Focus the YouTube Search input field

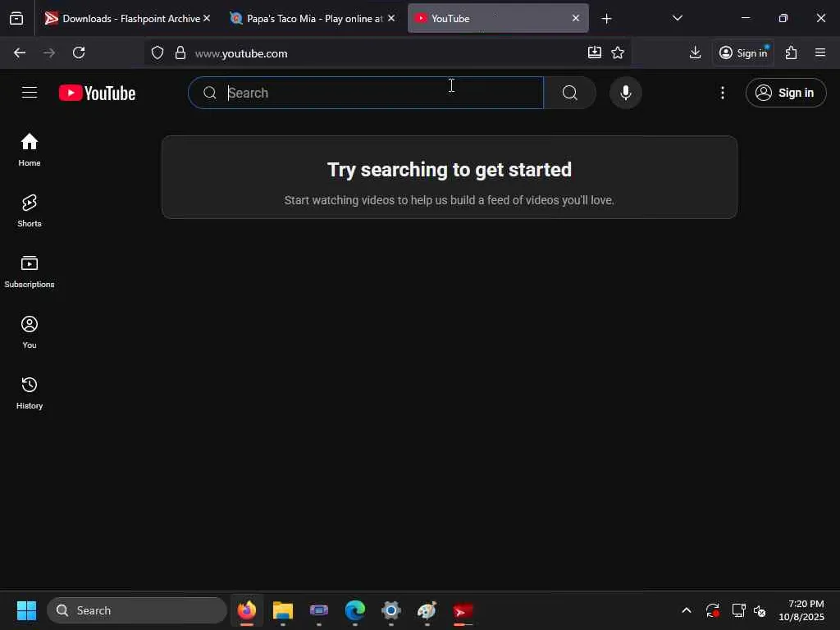pyautogui.click(x=367, y=93)
